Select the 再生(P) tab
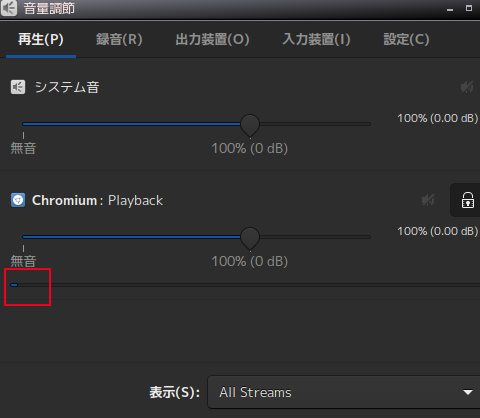The width and height of the screenshot is (480, 418). point(41,39)
